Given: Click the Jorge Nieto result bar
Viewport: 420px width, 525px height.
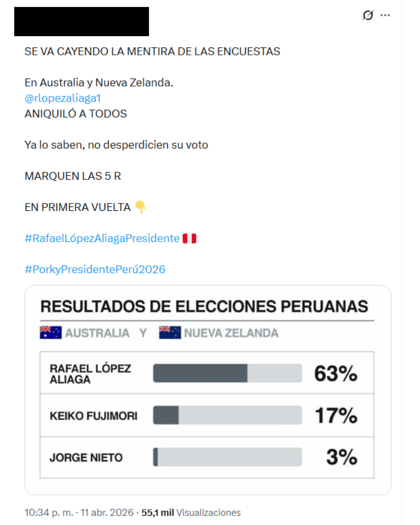Looking at the screenshot, I should pos(227,457).
